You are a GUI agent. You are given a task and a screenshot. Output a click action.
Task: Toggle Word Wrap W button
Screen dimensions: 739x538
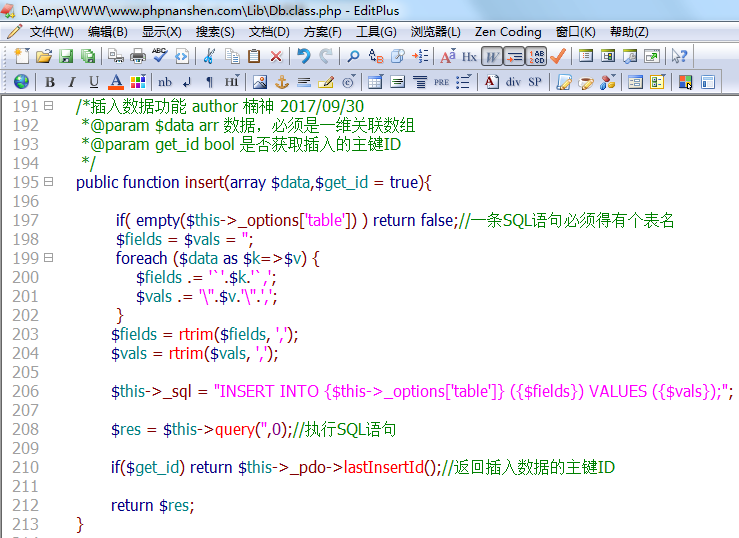click(x=492, y=57)
